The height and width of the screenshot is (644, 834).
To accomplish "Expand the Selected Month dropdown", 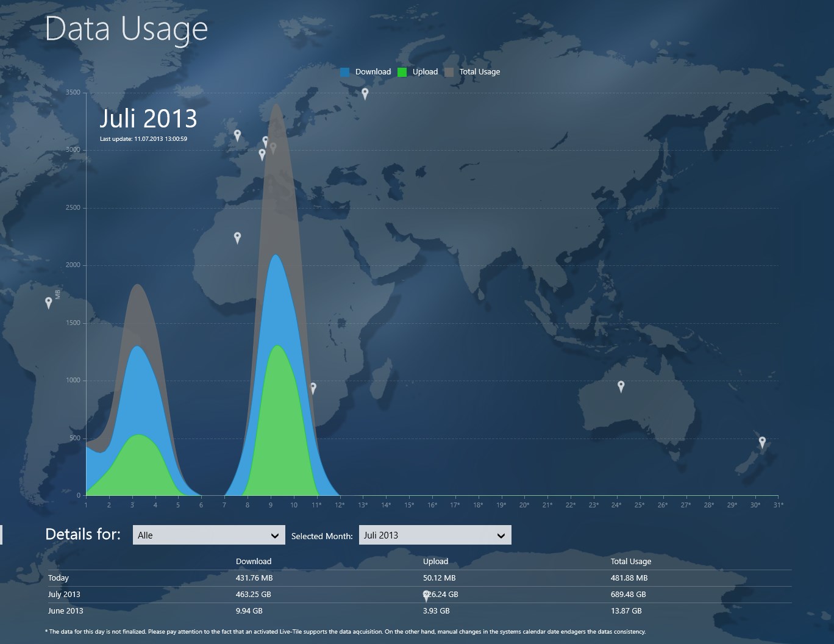I will [435, 535].
